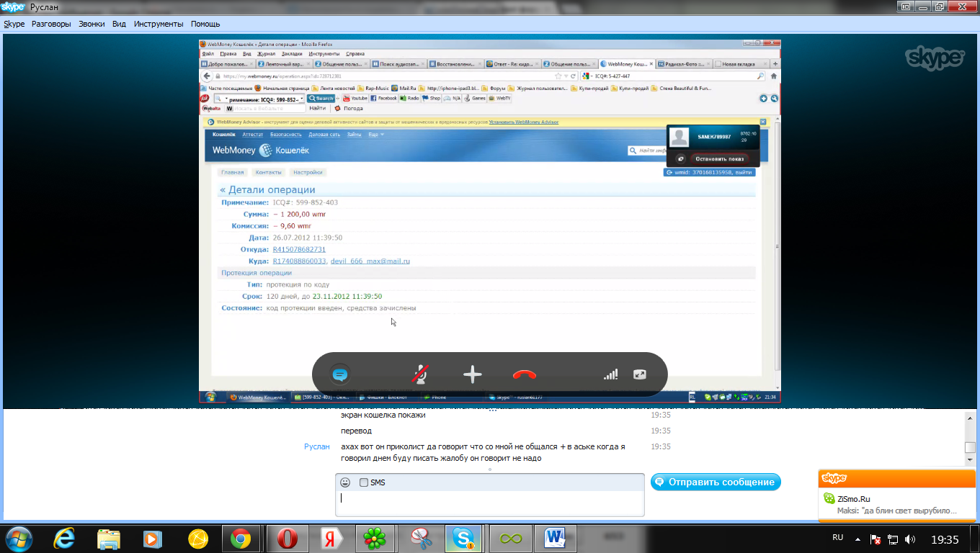
Task: Open ICQ green flower icon on taskbar
Action: tap(373, 538)
